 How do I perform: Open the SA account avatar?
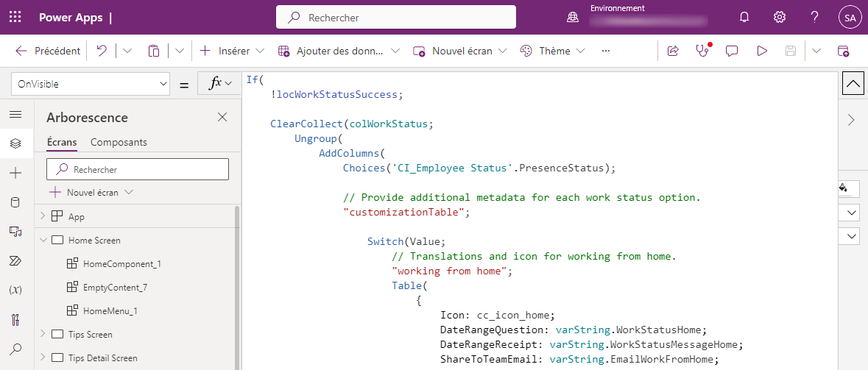850,17
